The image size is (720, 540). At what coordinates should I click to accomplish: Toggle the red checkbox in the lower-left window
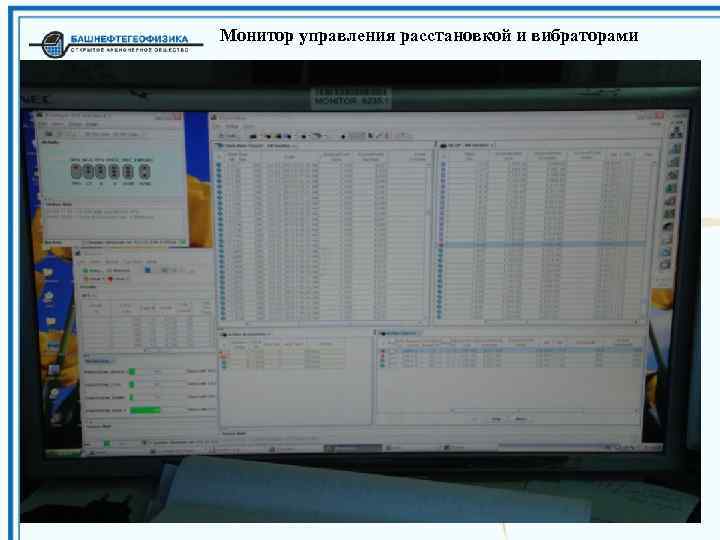110,279
